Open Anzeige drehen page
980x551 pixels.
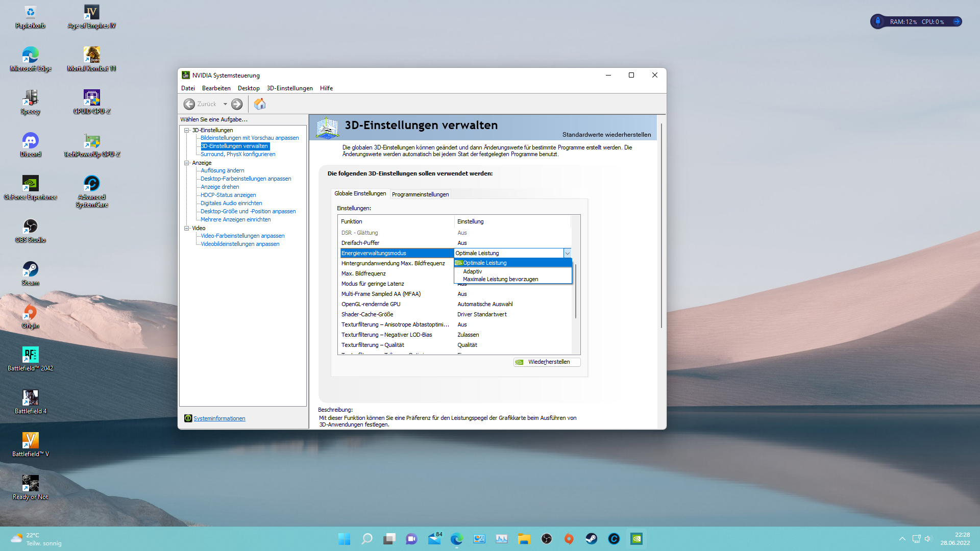click(220, 187)
